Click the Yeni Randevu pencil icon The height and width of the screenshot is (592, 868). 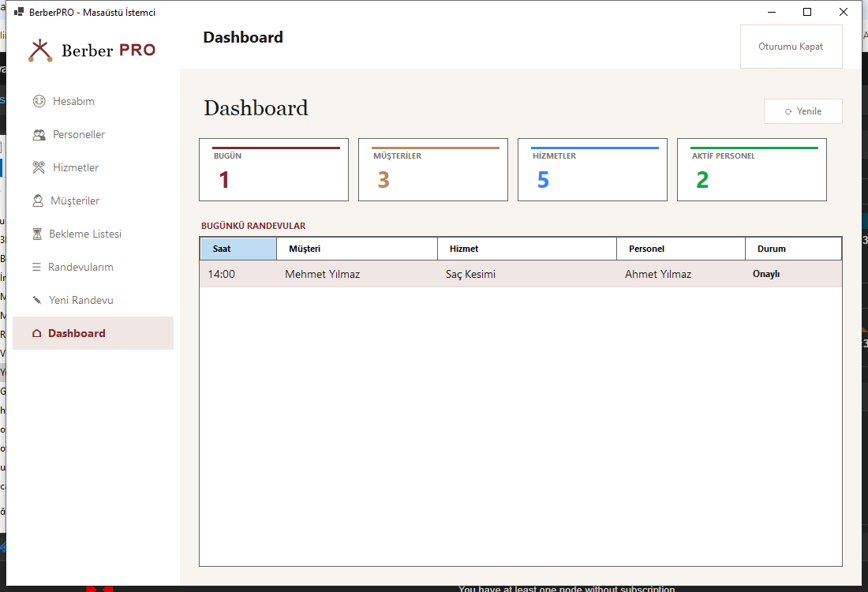point(37,300)
